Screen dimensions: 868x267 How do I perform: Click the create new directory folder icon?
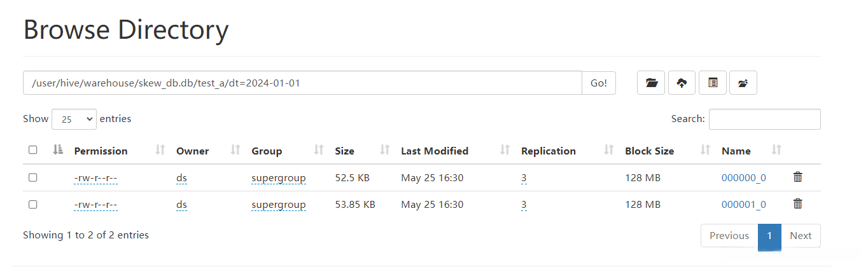(x=651, y=83)
